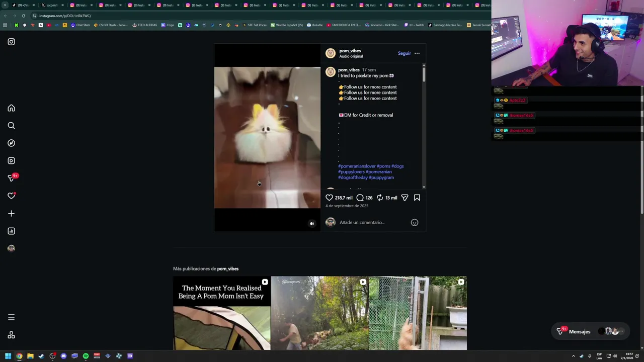Focus the 'Añade un comentario' field

[x=373, y=222]
